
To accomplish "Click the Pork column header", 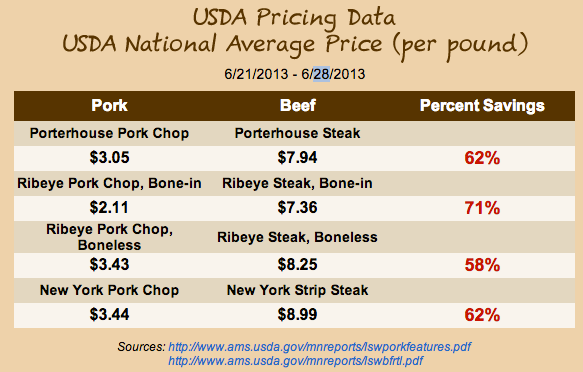I will point(109,106).
